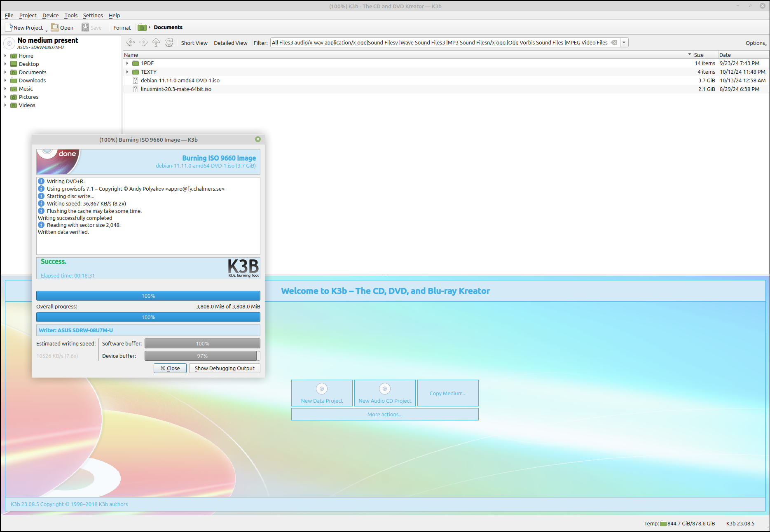Click the New Project toolbar icon
The height and width of the screenshot is (532, 770).
pyautogui.click(x=9, y=28)
